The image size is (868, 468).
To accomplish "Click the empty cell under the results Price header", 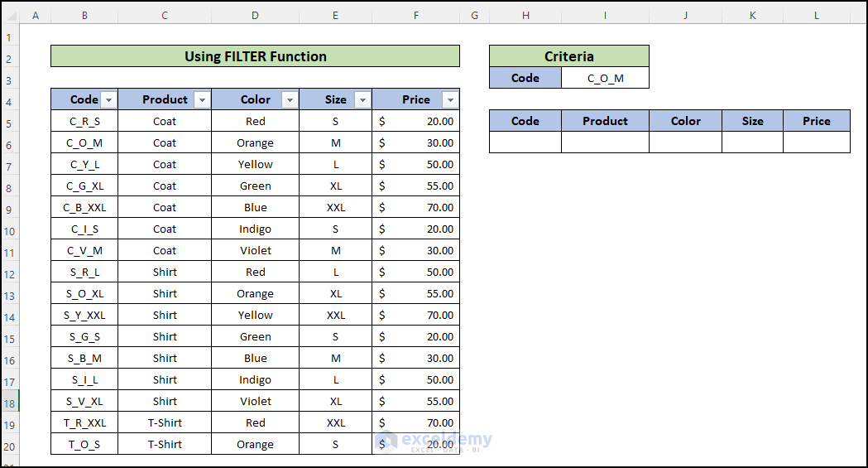I will pos(816,142).
